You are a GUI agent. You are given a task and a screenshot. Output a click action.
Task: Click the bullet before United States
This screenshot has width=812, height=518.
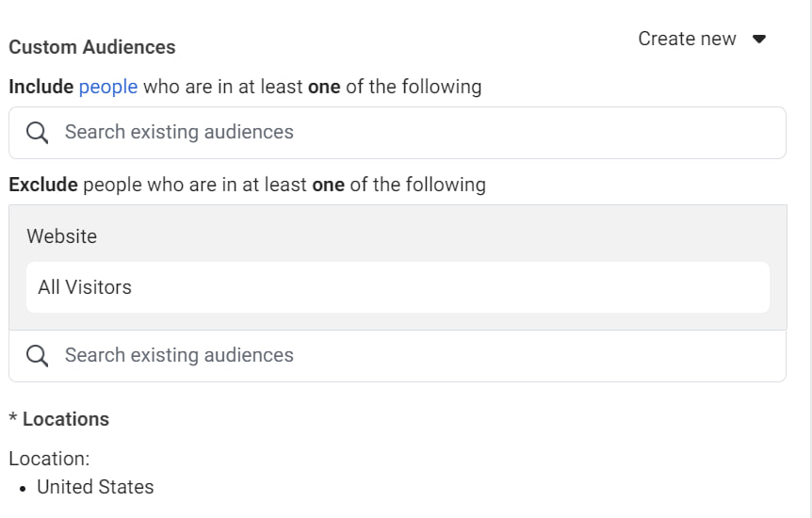pos(23,489)
